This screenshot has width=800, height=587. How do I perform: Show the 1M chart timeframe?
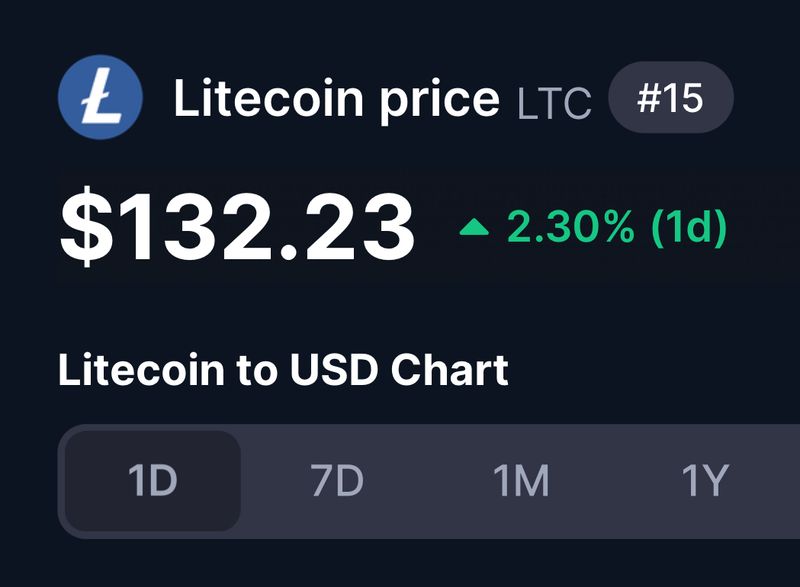pos(521,482)
